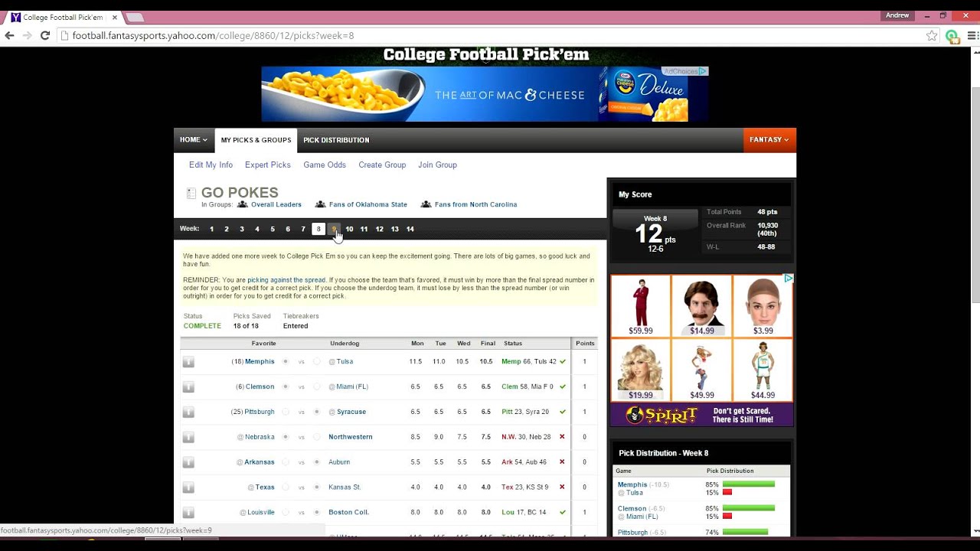Select Boston Coll. underdog radio button

317,512
